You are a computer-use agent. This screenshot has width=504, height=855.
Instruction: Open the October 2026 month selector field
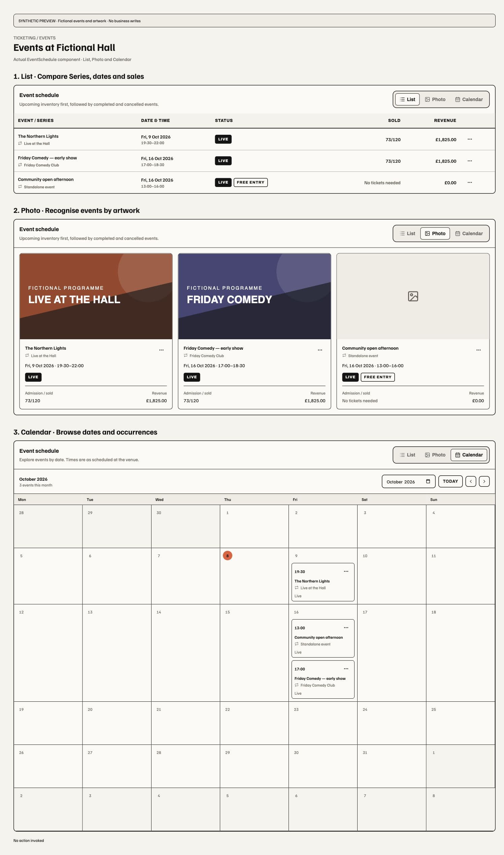pos(408,481)
